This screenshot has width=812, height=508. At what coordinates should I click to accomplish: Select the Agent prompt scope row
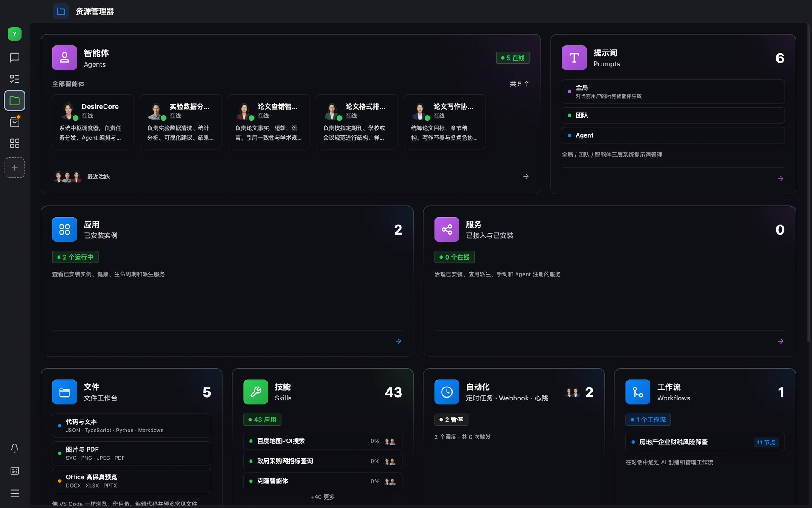[673, 135]
